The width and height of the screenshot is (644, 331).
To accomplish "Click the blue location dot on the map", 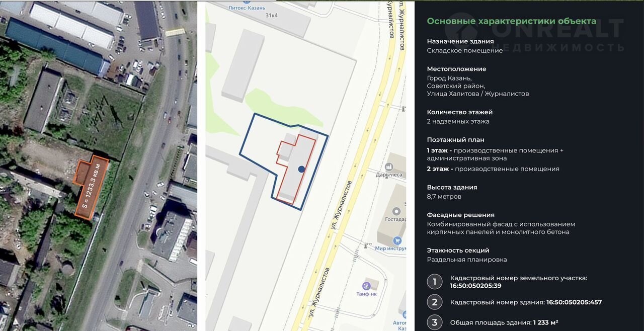I will (301, 170).
